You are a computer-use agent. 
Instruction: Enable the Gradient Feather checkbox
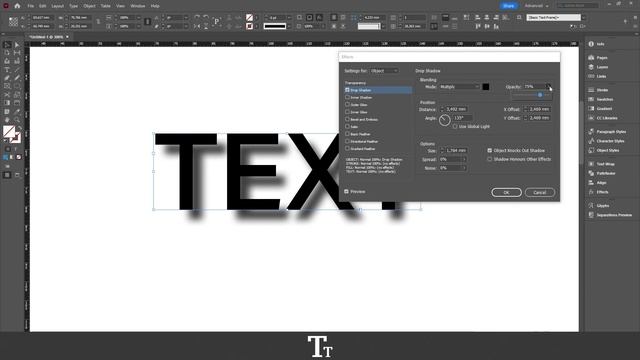[x=347, y=149]
